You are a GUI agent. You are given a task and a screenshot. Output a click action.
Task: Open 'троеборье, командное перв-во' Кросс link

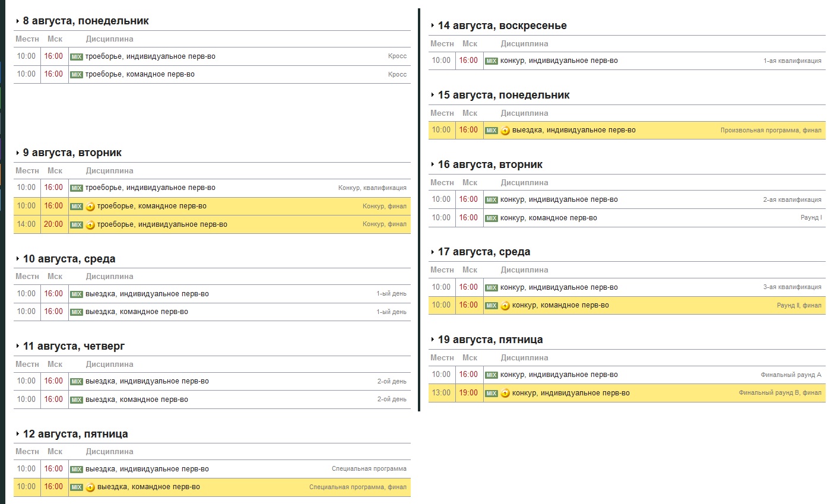(x=139, y=75)
